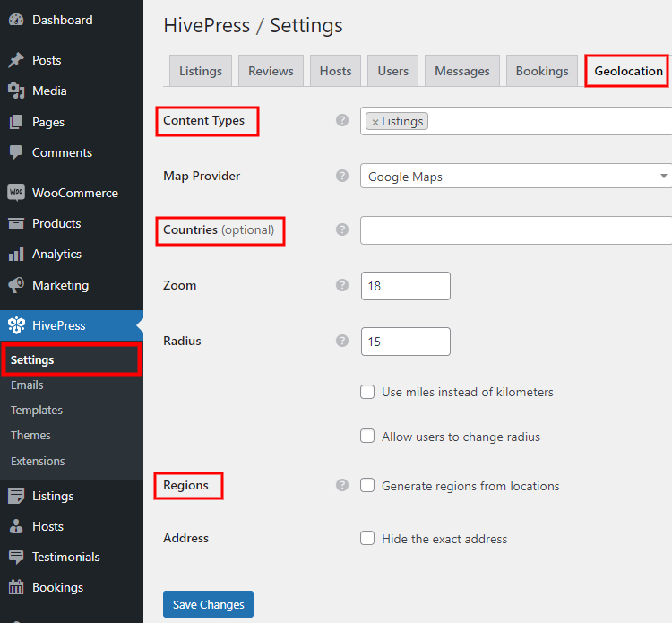Click the Dashboard gauge icon

click(x=16, y=20)
